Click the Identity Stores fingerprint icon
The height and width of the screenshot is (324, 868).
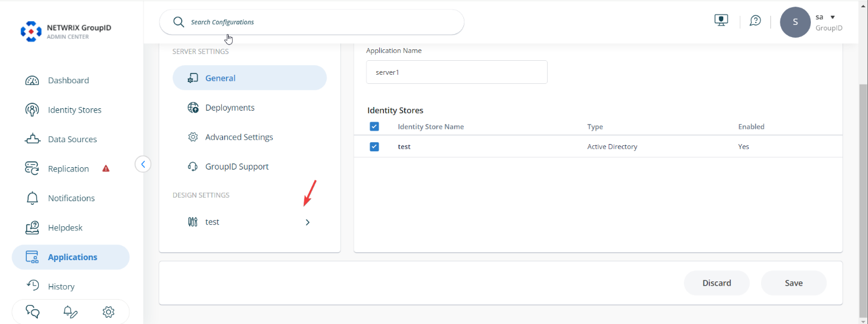[32, 110]
